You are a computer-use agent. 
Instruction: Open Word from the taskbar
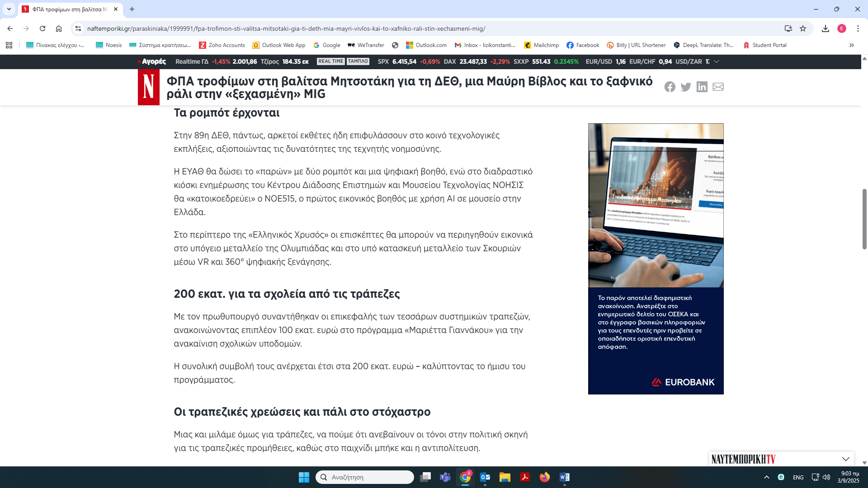[564, 477]
